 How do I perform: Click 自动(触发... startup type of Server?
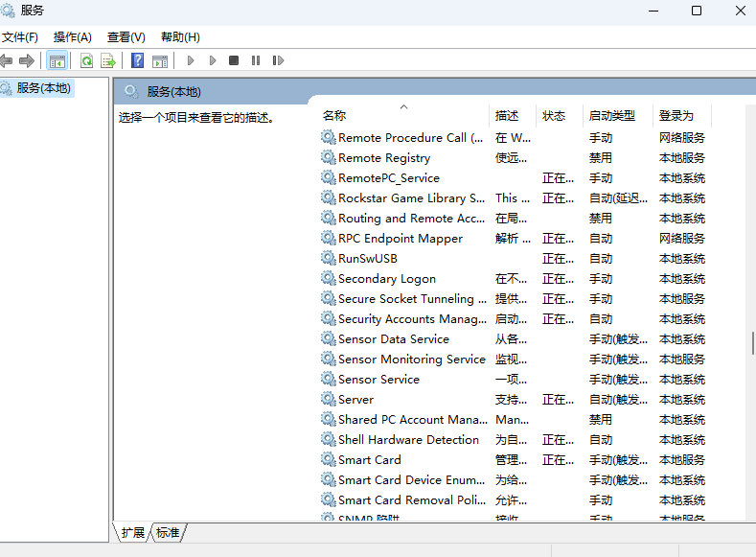point(618,400)
